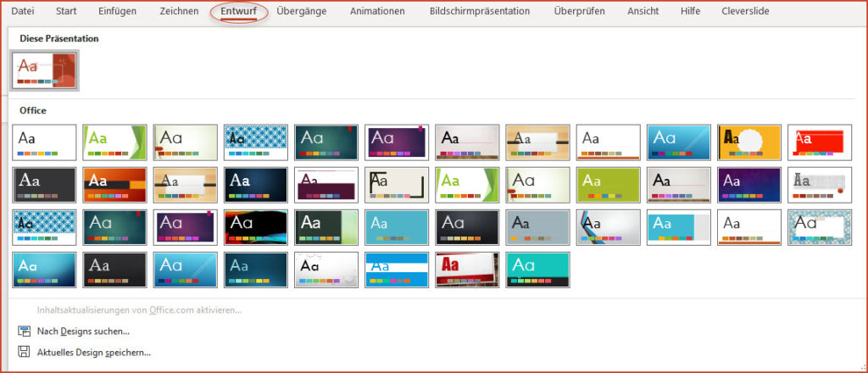Choose the yellow theme with white circle badge
The width and height of the screenshot is (868, 373).
click(x=749, y=142)
